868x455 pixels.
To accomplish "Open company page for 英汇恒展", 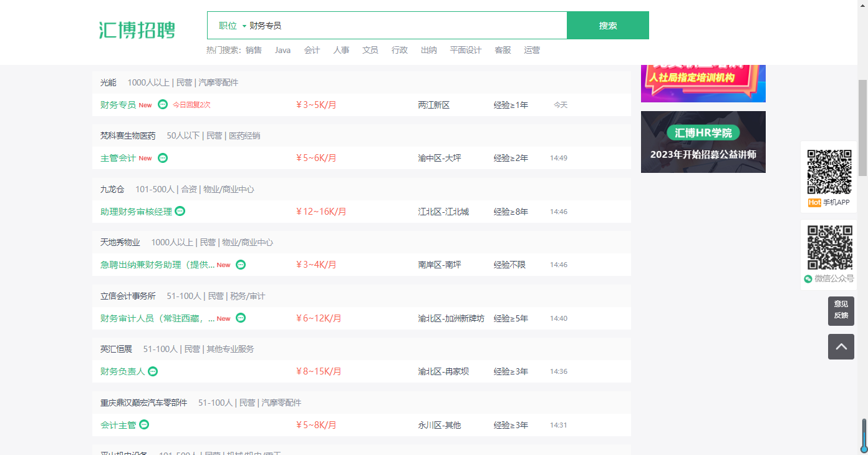I will pos(117,349).
